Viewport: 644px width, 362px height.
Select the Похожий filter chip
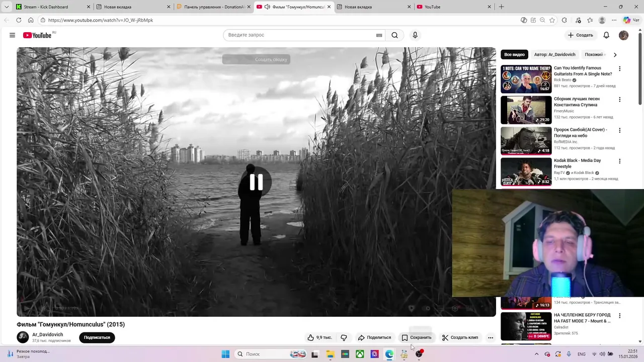point(594,54)
